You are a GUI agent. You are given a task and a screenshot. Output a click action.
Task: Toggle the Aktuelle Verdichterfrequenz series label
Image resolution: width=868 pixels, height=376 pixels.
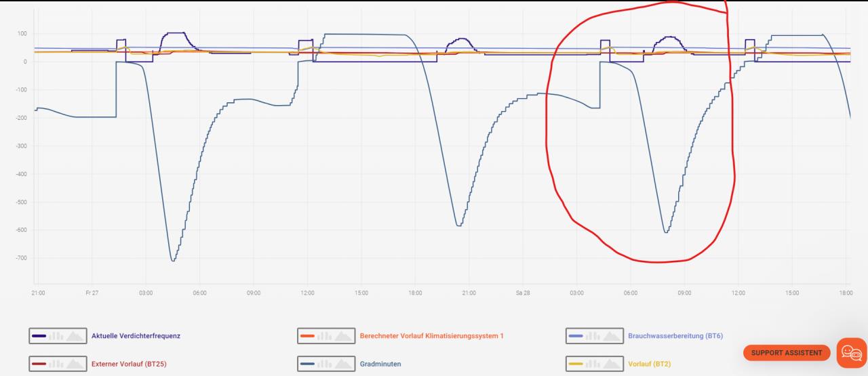pyautogui.click(x=136, y=335)
